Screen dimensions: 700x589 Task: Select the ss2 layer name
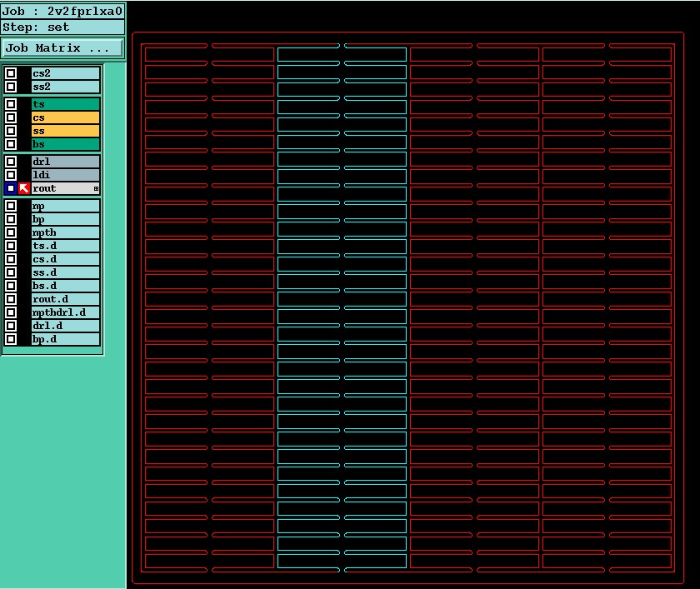[66, 87]
